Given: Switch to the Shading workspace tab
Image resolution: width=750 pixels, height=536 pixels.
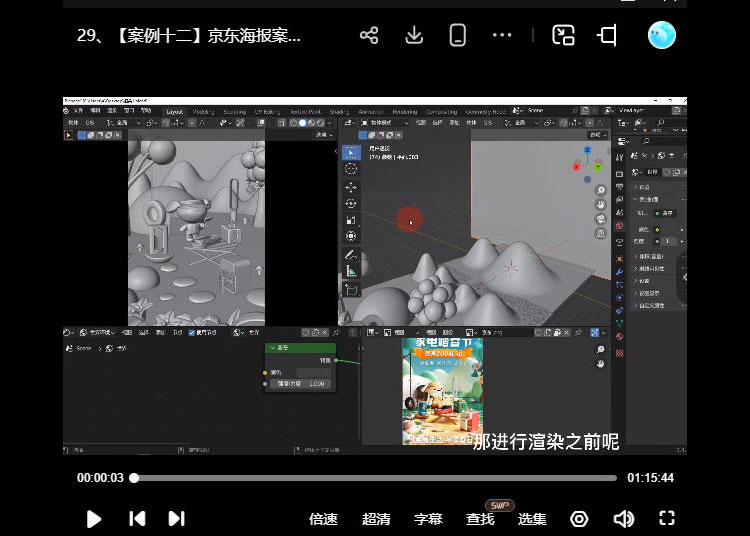Looking at the screenshot, I should (x=338, y=112).
